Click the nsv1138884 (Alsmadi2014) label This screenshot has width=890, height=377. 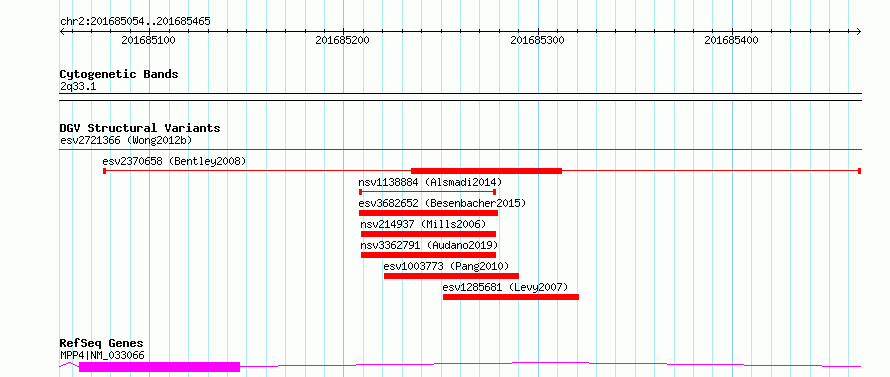pyautogui.click(x=430, y=182)
